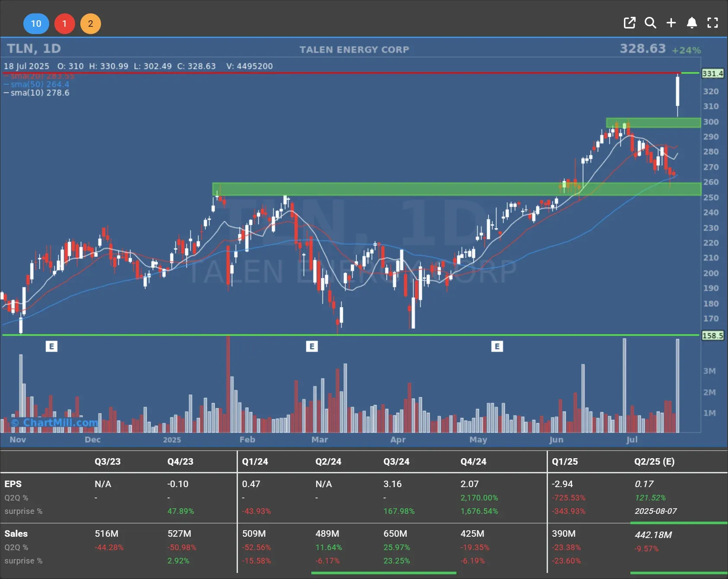Click EPS value 3.16
Viewport: 728px width, 579px height.
tap(392, 484)
